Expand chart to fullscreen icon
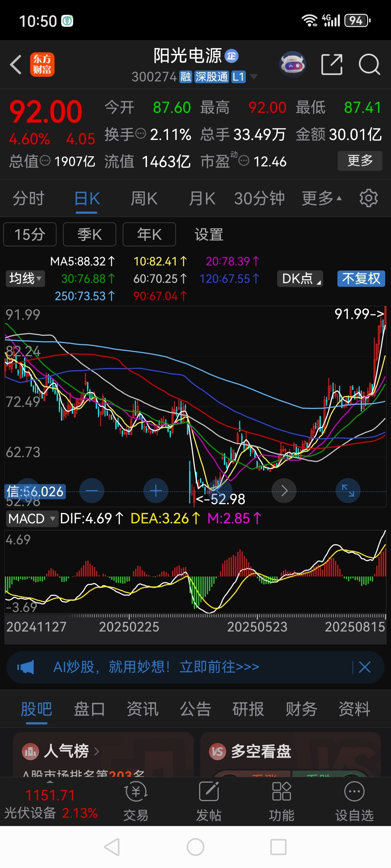391x868 pixels. pyautogui.click(x=348, y=491)
